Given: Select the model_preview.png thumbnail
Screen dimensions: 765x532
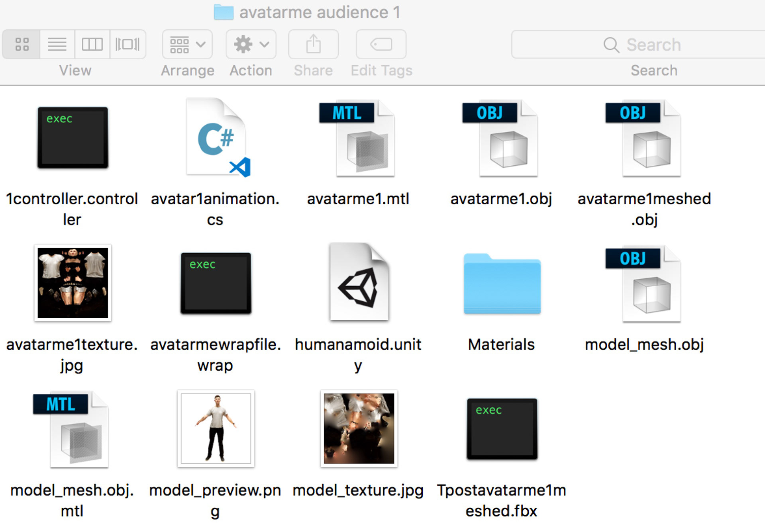Looking at the screenshot, I should (216, 428).
